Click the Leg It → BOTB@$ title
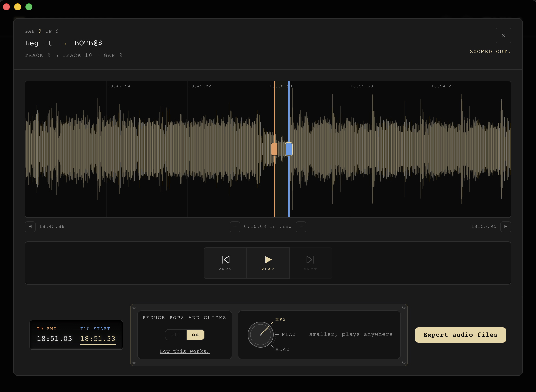 coord(63,43)
